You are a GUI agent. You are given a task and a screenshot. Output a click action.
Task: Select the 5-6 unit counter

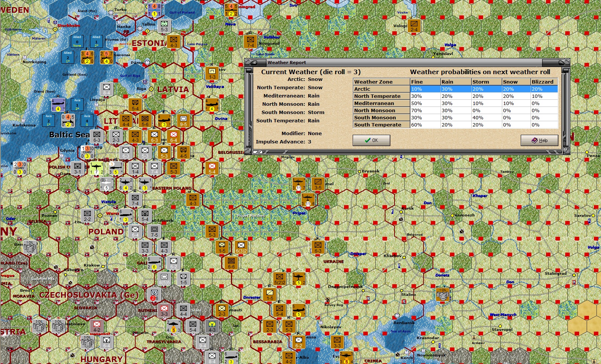click(x=145, y=121)
